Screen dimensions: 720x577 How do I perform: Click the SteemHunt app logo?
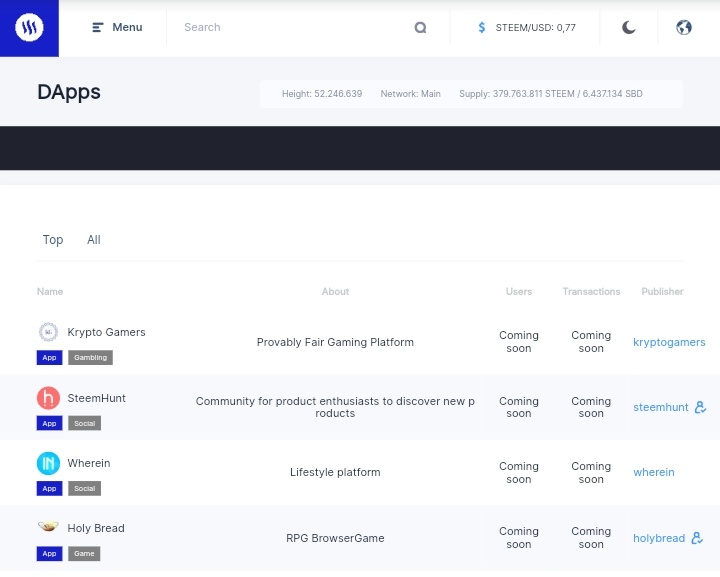tap(48, 398)
